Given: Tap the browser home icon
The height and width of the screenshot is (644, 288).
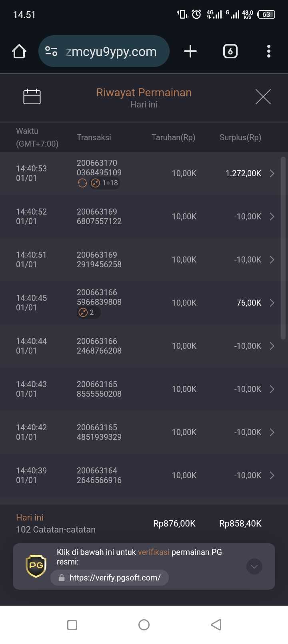Looking at the screenshot, I should 19,52.
